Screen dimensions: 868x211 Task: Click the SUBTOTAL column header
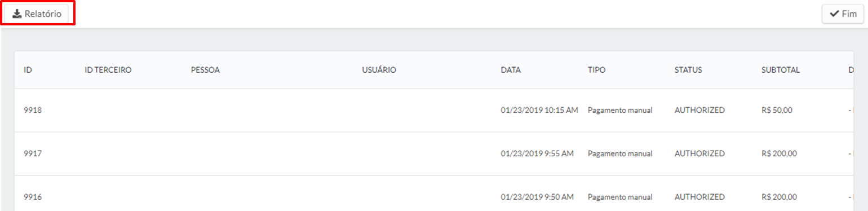point(780,70)
